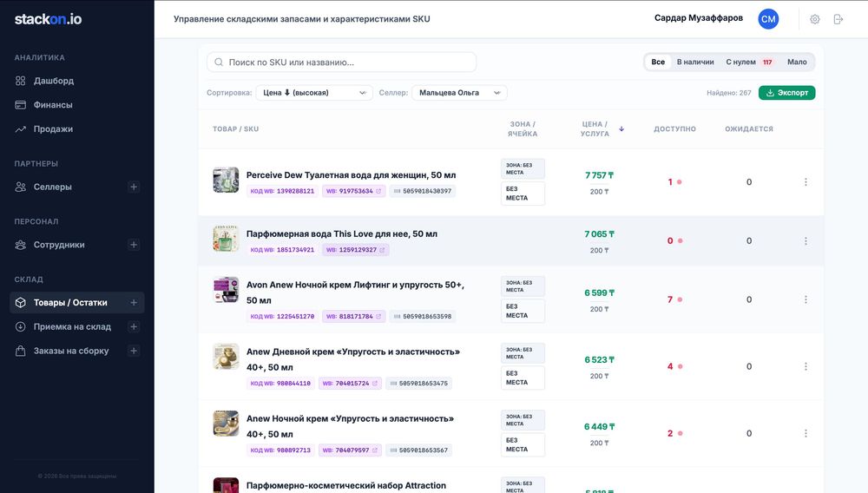This screenshot has width=868, height=493.
Task: Click barcode 5059018430397
Action: pyautogui.click(x=423, y=192)
